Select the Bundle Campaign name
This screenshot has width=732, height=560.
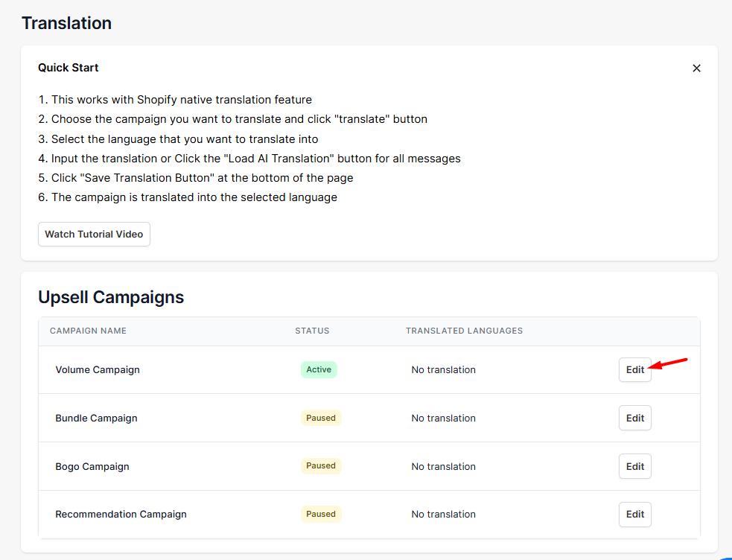point(96,418)
